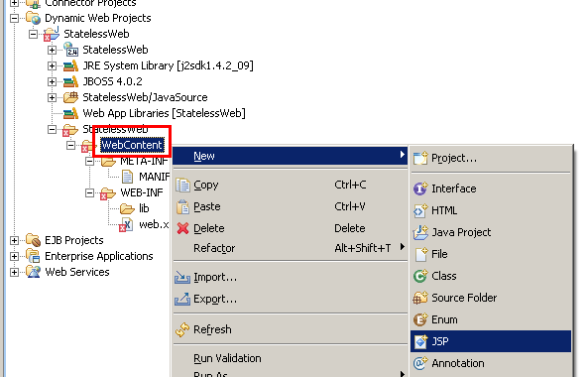
Task: Click the Annotation @ icon
Action: pyautogui.click(x=420, y=363)
